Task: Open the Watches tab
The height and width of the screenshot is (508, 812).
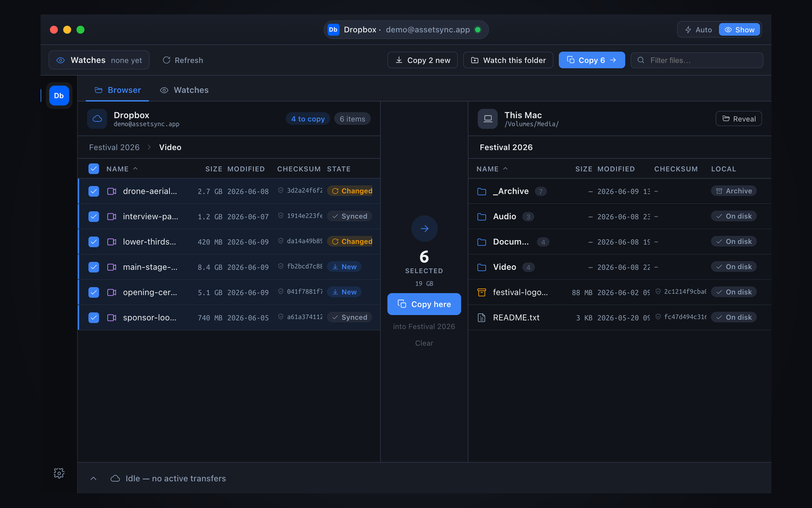Action: tap(184, 90)
